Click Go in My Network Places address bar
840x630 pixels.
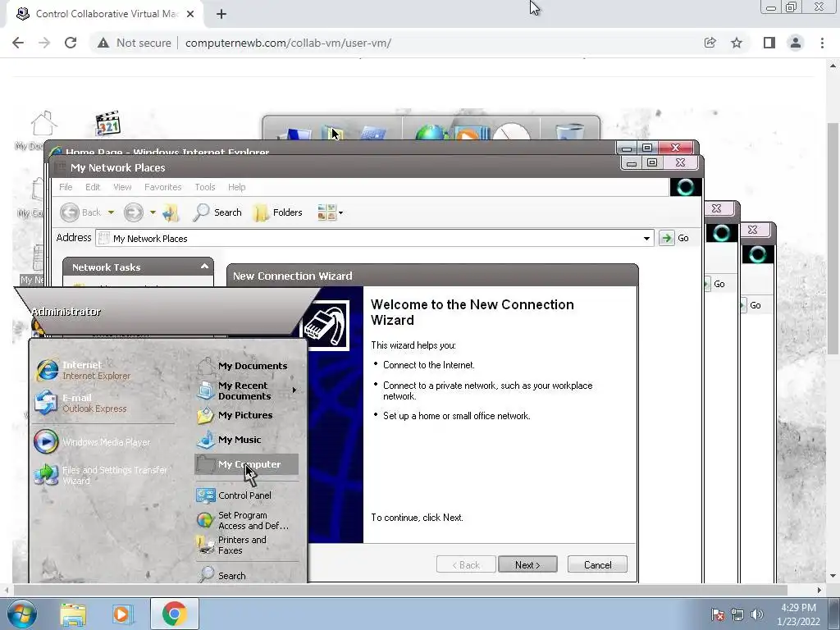674,238
